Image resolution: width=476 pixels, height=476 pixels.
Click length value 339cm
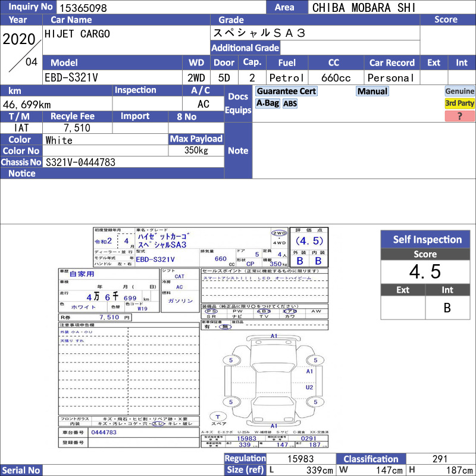point(320,470)
